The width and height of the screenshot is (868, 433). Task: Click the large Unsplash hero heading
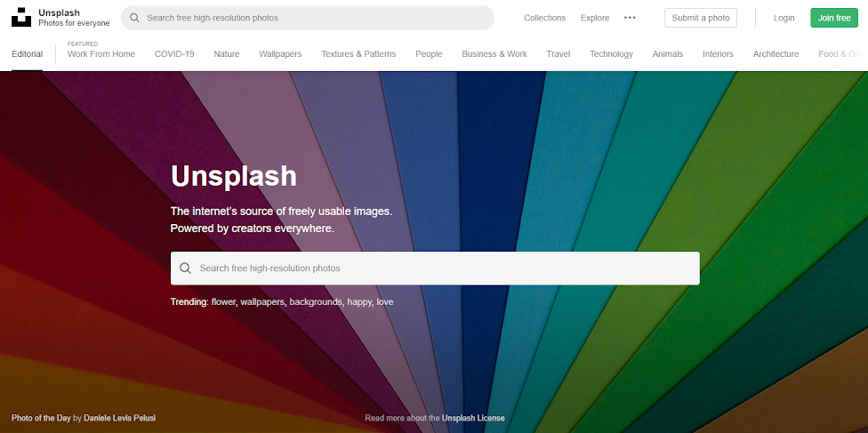click(x=234, y=176)
